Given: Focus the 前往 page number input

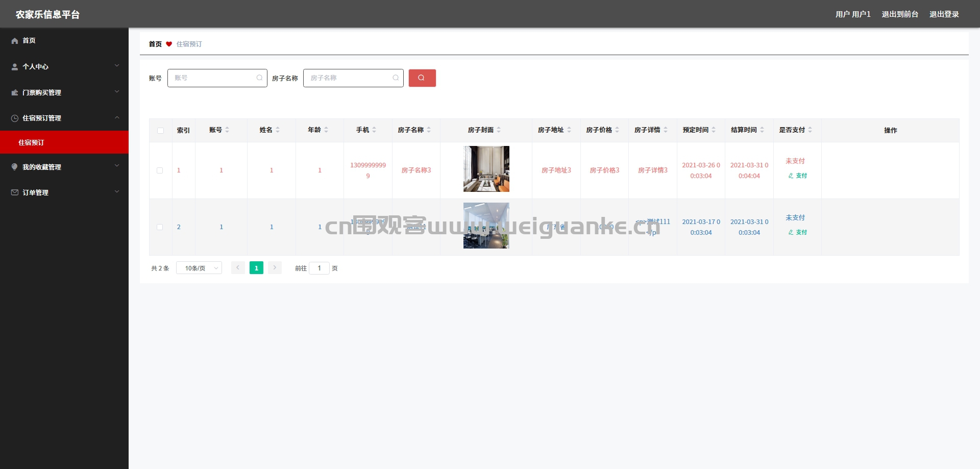Looking at the screenshot, I should pyautogui.click(x=320, y=268).
